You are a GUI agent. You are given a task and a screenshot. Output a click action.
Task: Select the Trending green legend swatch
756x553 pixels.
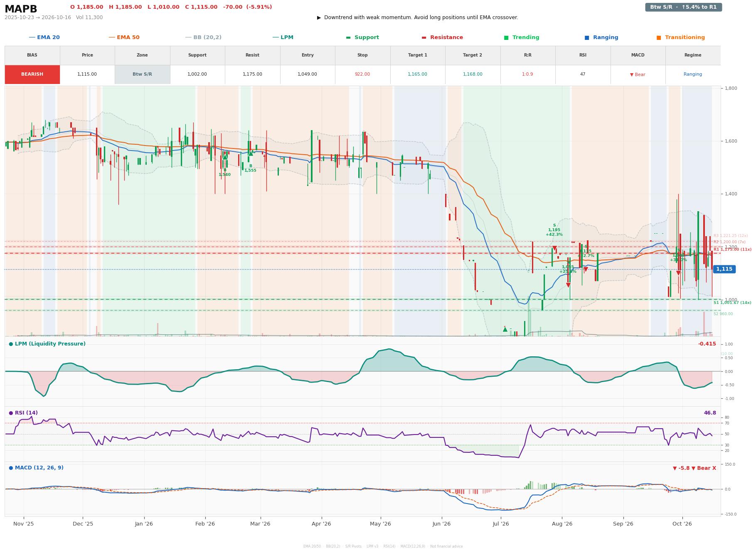click(506, 37)
